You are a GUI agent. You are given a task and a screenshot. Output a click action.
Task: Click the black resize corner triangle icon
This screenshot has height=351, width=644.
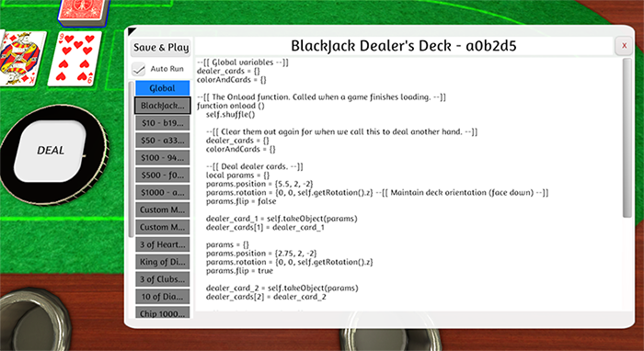tap(131, 30)
